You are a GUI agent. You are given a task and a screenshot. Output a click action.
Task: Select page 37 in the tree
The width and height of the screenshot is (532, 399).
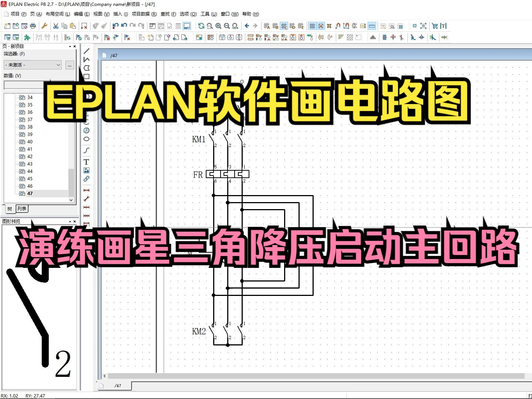coord(30,120)
